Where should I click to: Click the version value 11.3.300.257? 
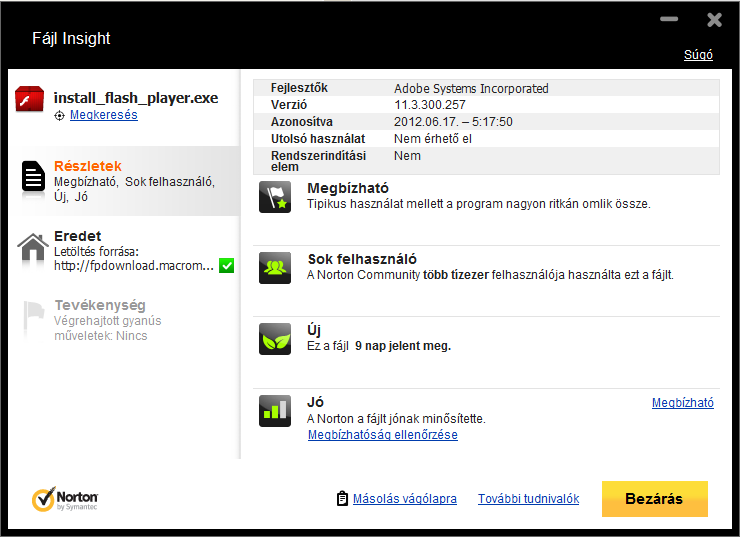[430, 105]
